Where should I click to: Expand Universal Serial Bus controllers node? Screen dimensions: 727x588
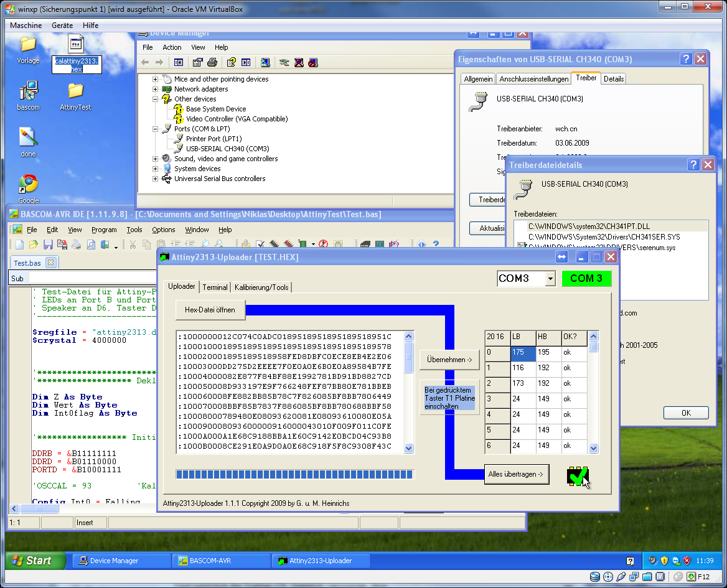tap(156, 179)
